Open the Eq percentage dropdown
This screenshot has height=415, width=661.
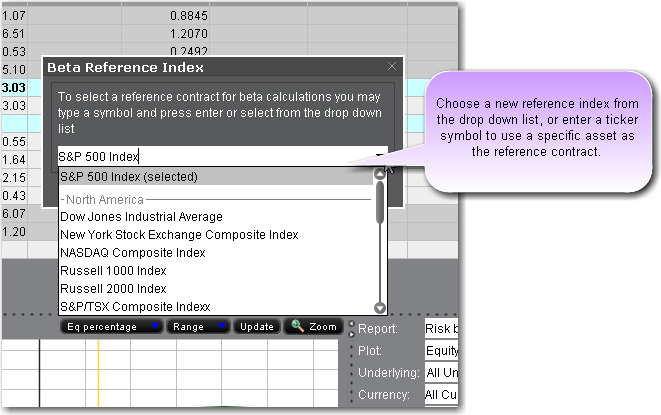click(110, 326)
